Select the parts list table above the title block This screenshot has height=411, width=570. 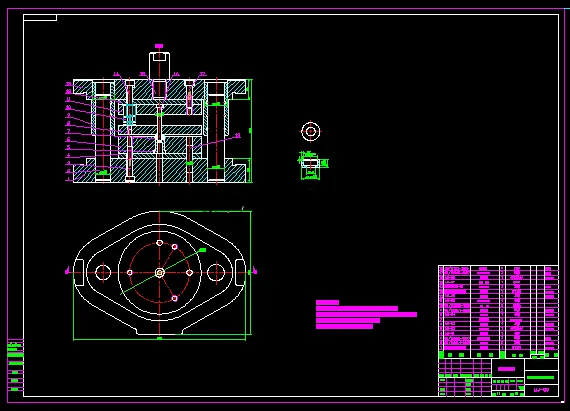498,312
